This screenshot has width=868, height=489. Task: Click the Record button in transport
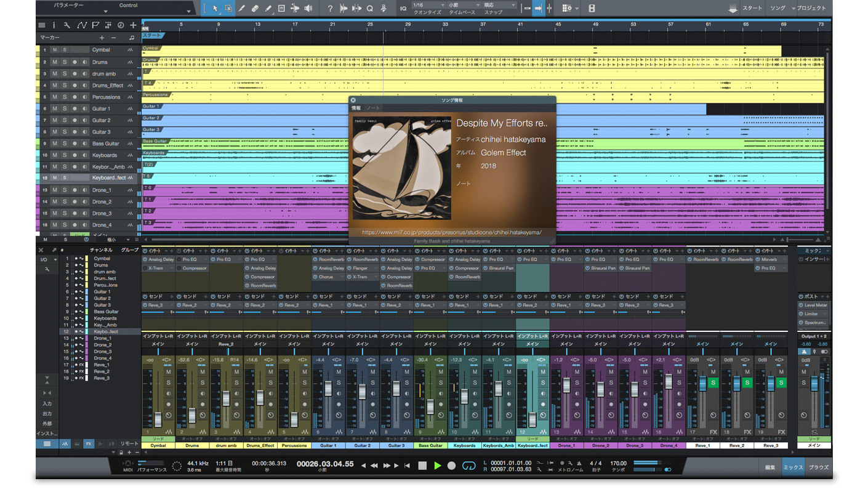[451, 466]
